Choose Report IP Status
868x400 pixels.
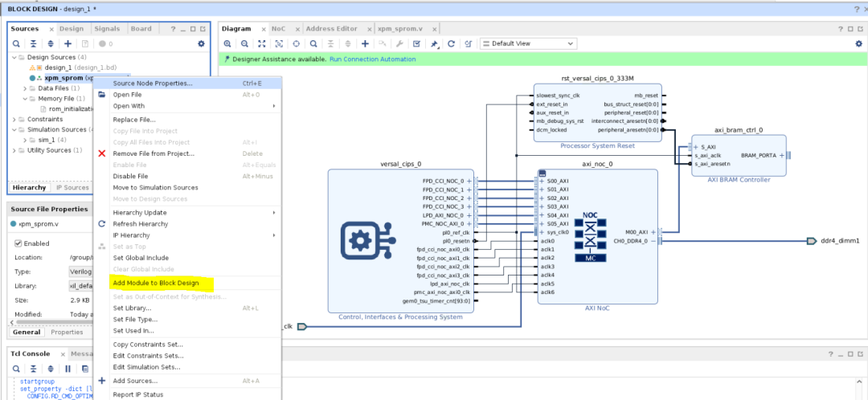(138, 394)
